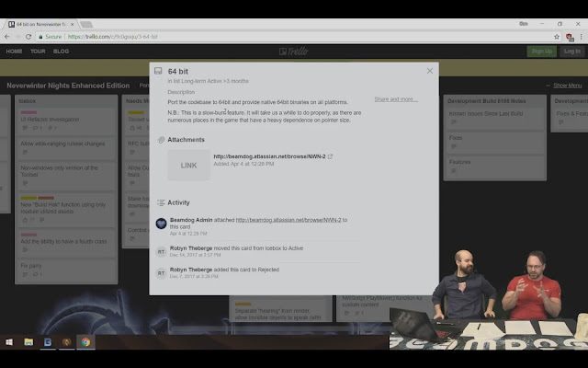Click the red extension icon in toolbar
Viewport: 588px width, 368px height.
click(570, 37)
